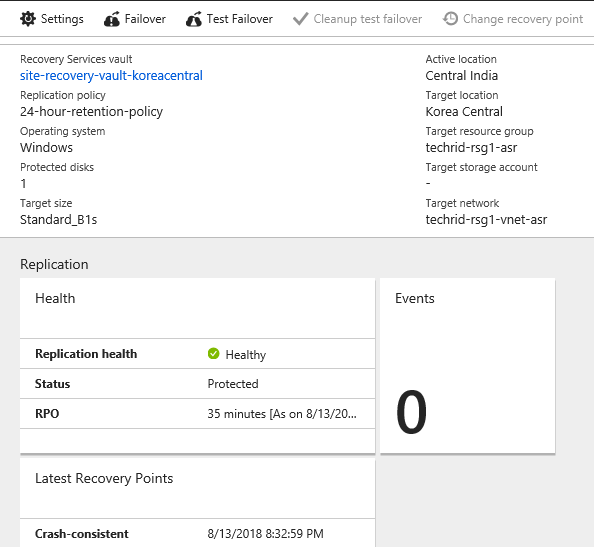The width and height of the screenshot is (594, 547).
Task: Open the Events tile showing 0
Action: 467,366
